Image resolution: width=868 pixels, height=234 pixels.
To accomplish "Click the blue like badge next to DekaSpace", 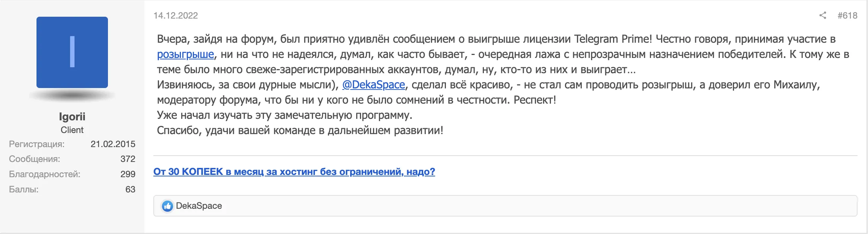I will tap(167, 205).
